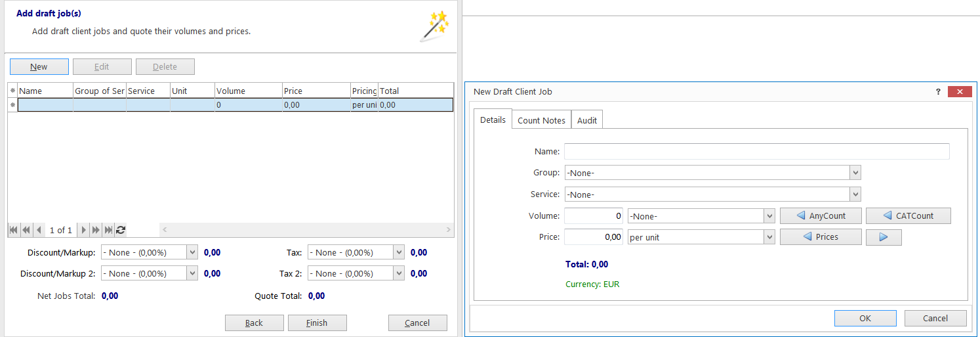
Task: Open the Audit tab
Action: (587, 120)
